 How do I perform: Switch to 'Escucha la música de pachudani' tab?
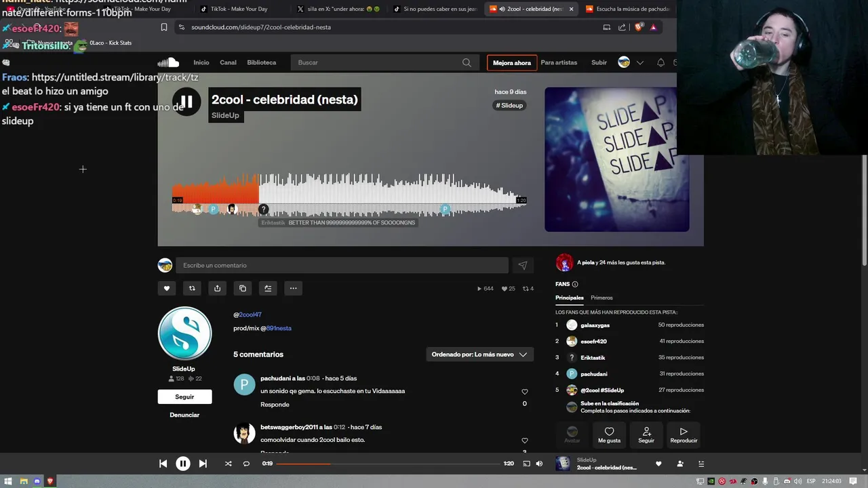click(x=627, y=9)
